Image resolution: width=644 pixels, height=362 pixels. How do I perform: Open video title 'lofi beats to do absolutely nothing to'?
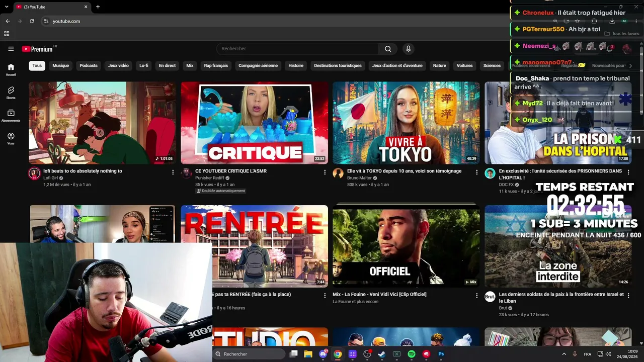point(83,171)
